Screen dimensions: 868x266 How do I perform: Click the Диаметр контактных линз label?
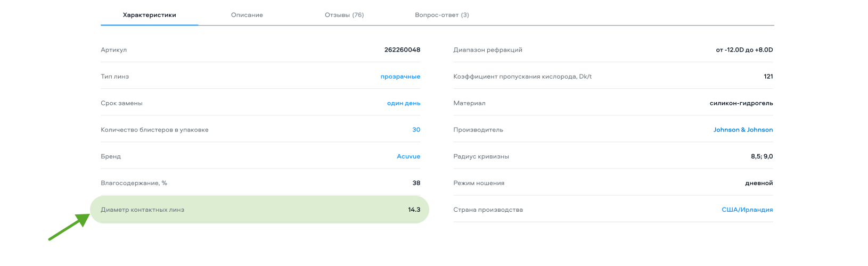[142, 210]
